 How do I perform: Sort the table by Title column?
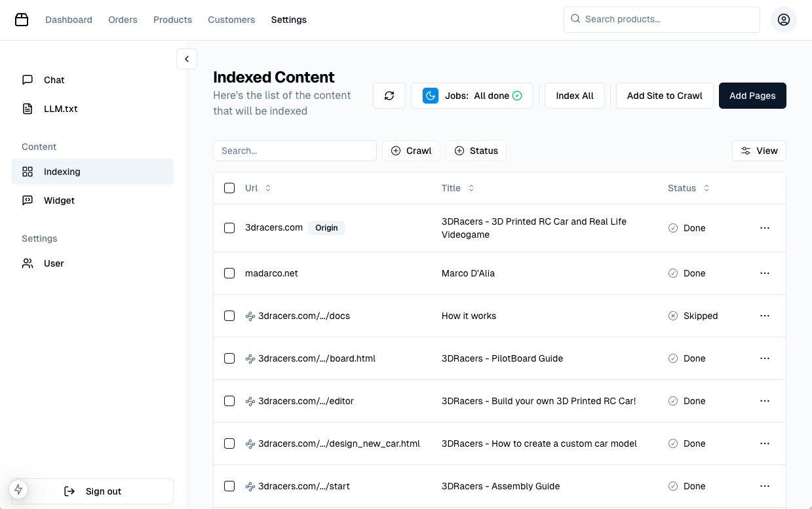click(x=457, y=188)
